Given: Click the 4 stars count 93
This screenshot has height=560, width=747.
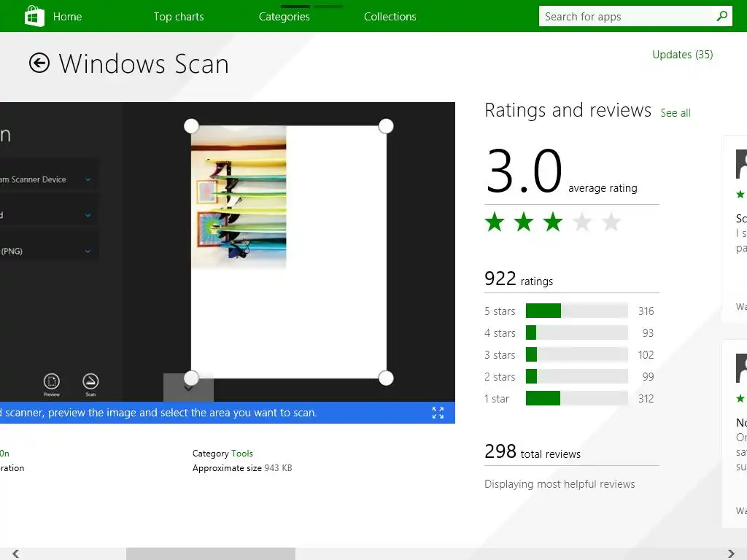Looking at the screenshot, I should pos(648,332).
